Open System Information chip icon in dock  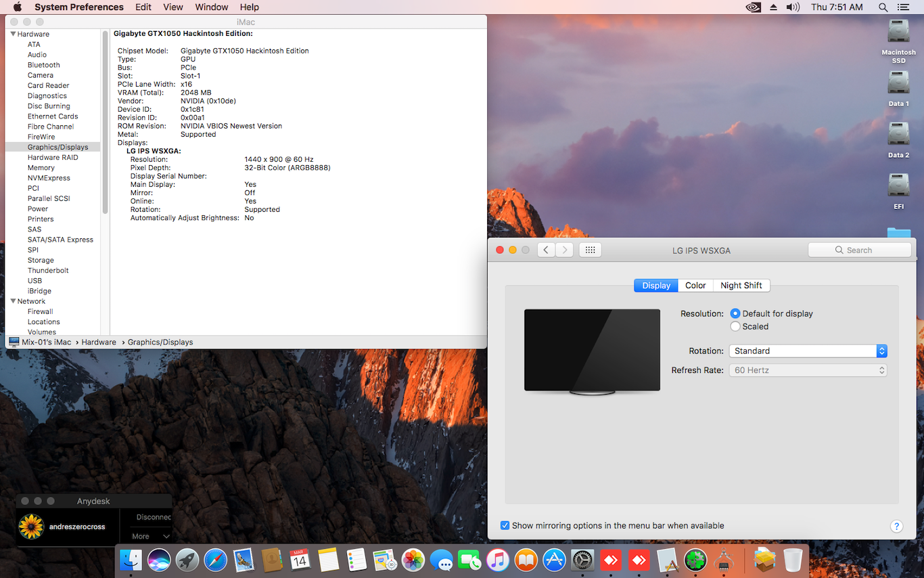[724, 560]
